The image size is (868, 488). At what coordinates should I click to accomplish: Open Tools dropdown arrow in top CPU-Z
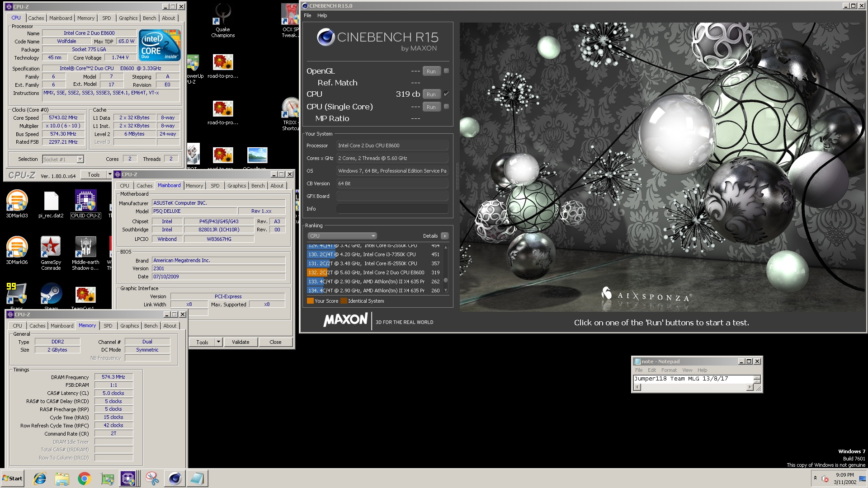point(109,175)
